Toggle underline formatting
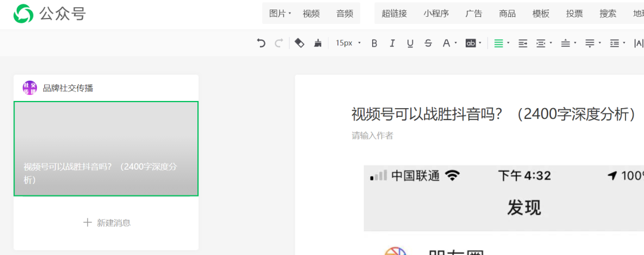Viewport: 644px width, 255px height. [x=410, y=43]
